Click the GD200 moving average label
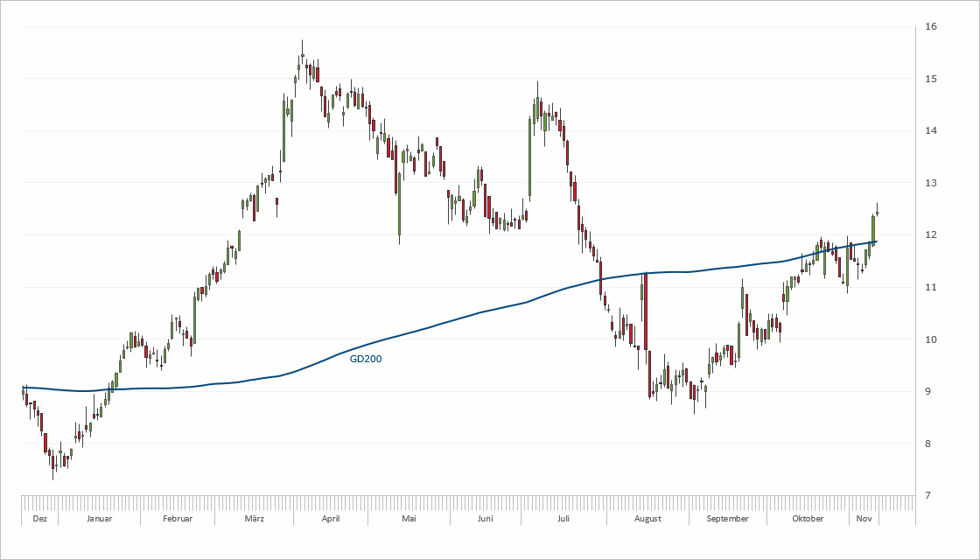The image size is (980, 560). 366,359
